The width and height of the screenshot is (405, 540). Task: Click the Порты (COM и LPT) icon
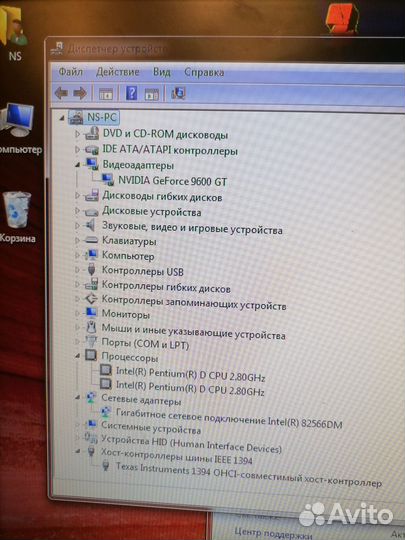pyautogui.click(x=91, y=341)
